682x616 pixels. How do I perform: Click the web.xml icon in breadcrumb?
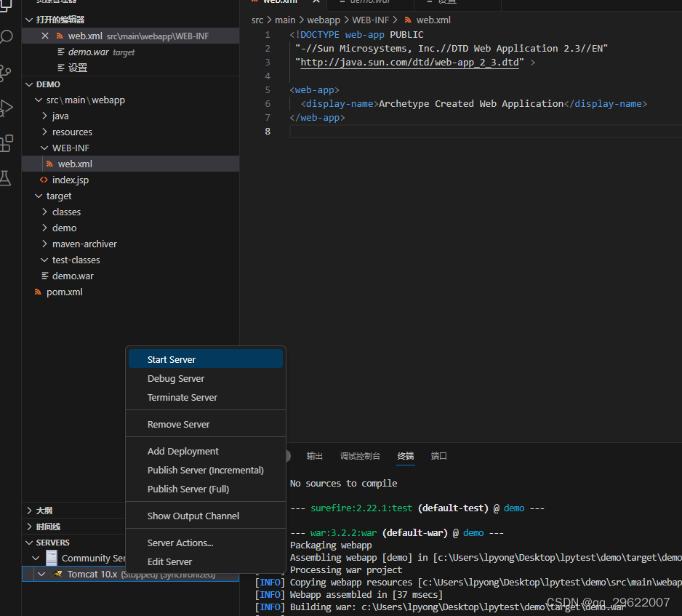coord(408,20)
